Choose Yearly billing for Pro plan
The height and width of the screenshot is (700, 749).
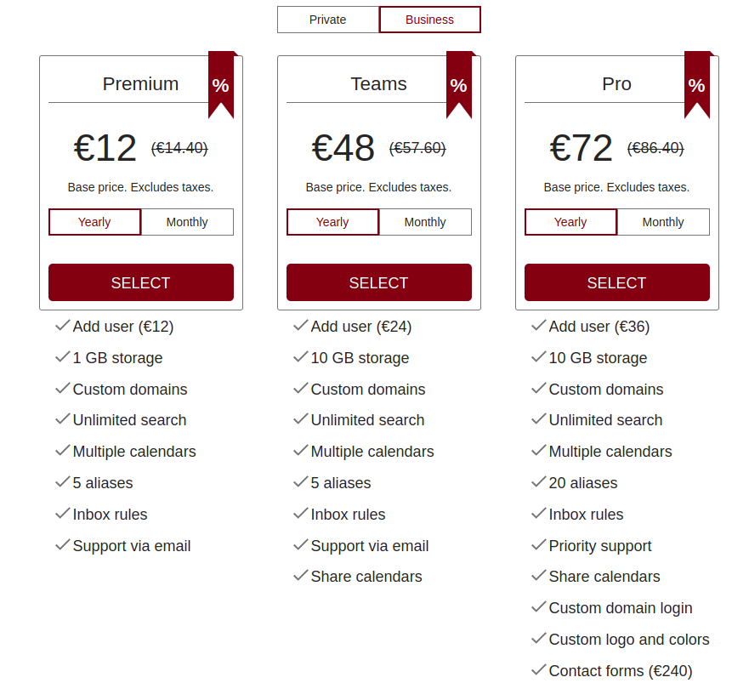coord(570,222)
